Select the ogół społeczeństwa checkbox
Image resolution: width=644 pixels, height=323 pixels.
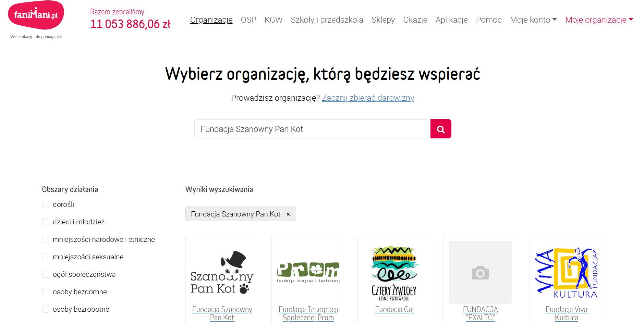pos(46,274)
